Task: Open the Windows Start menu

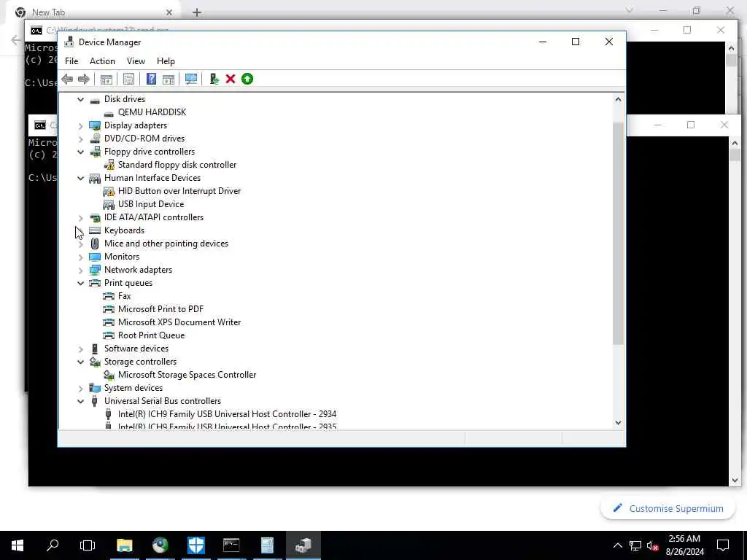Action: [x=18, y=545]
